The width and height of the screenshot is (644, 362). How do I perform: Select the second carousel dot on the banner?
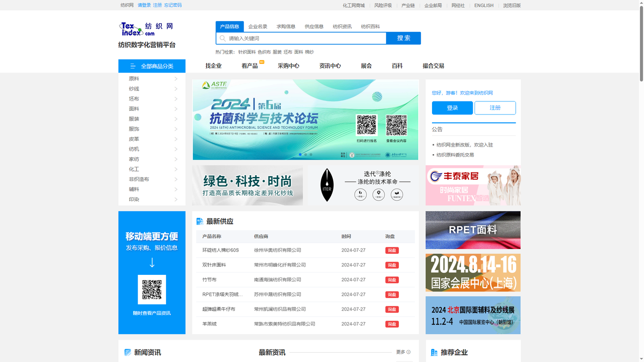305,155
